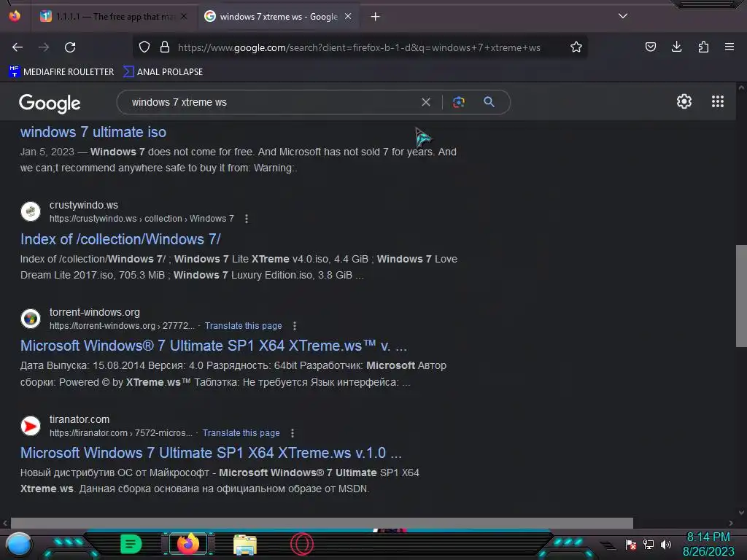The width and height of the screenshot is (747, 560).
Task: Reload the current page
Action: click(x=70, y=47)
